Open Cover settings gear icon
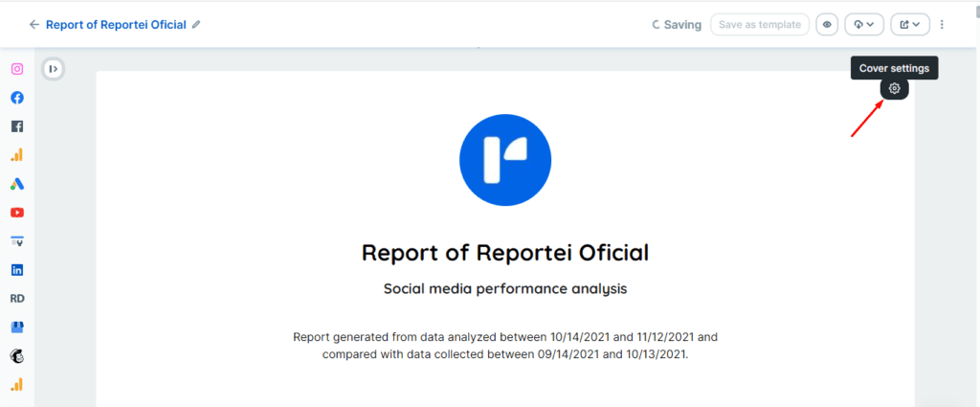The image size is (980, 407). (x=895, y=89)
